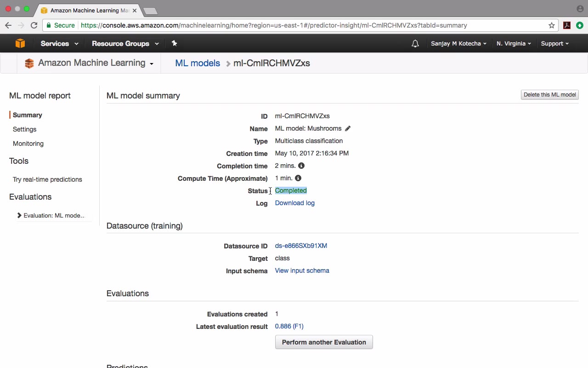588x368 pixels.
Task: Click the AWS console home cube icon
Action: point(20,43)
